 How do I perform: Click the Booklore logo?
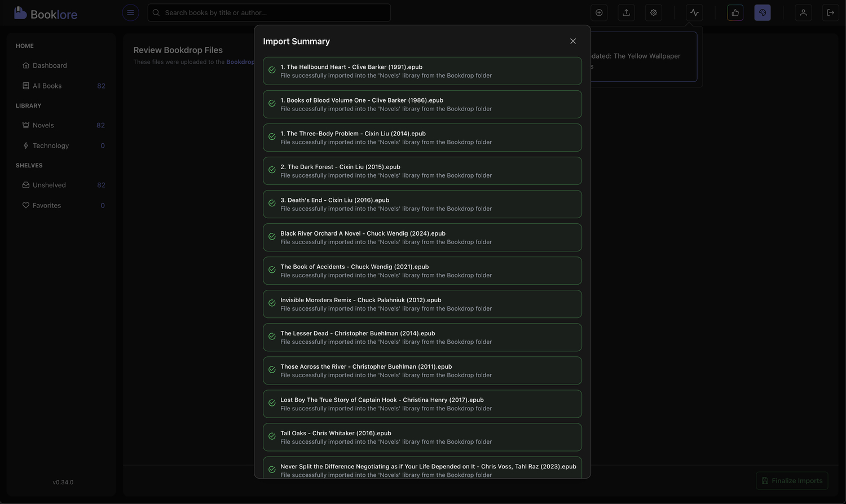tap(46, 14)
